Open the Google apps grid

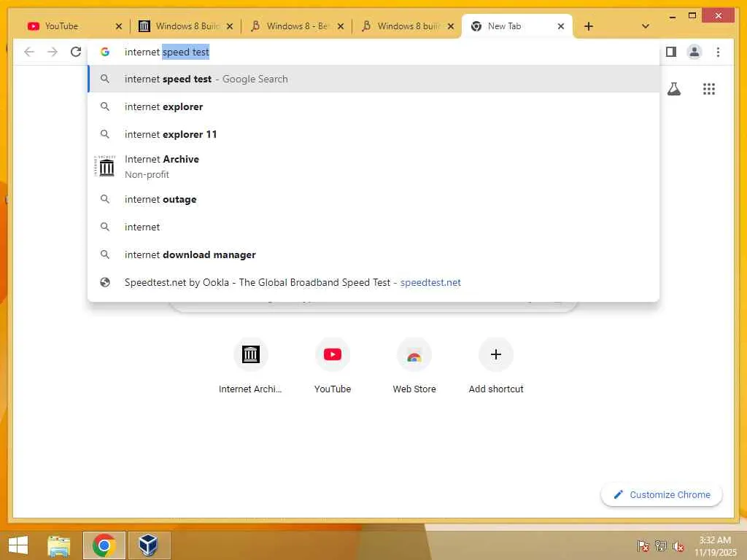(x=709, y=89)
